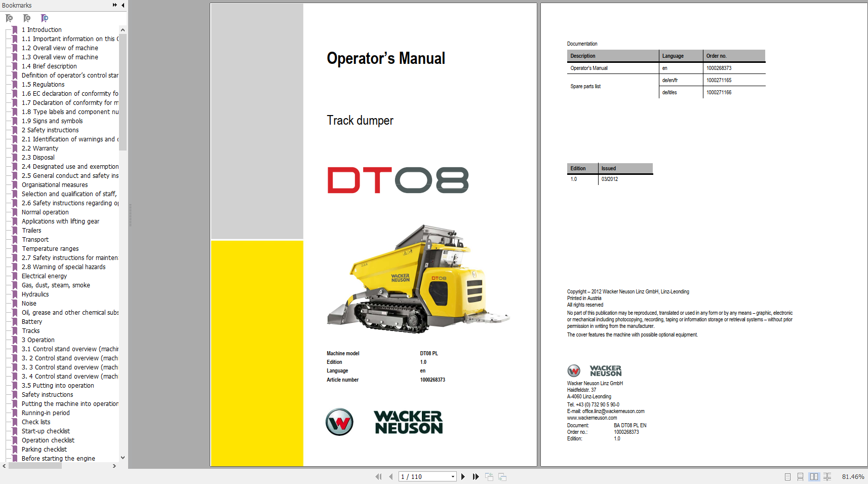Image resolution: width=868 pixels, height=484 pixels.
Task: Click the '03/2012' issued date cell
Action: 610,179
